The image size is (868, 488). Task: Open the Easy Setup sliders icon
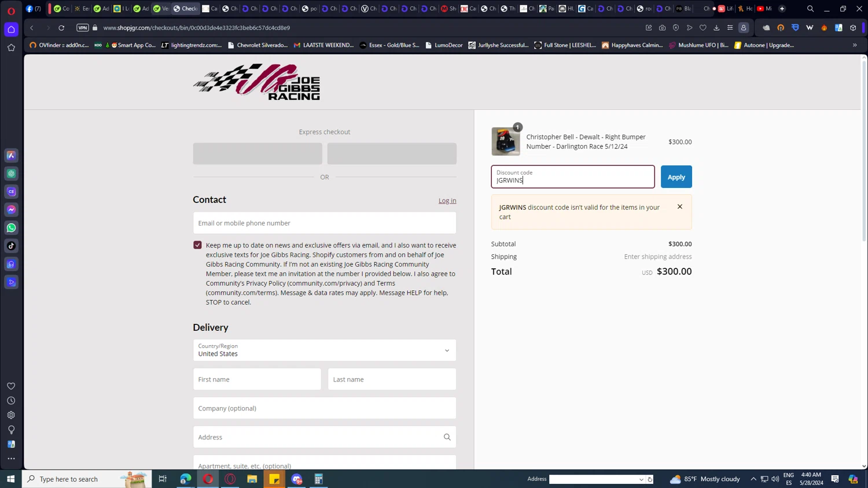(730, 28)
